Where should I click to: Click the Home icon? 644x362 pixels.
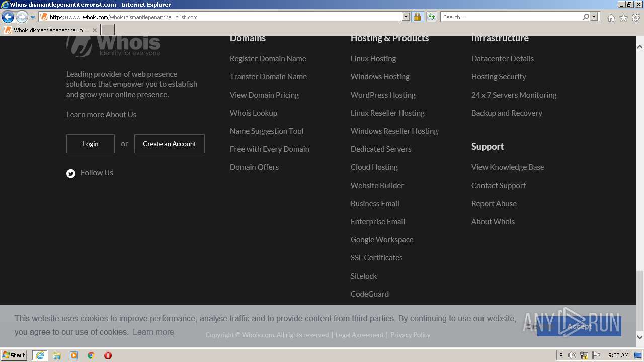[611, 18]
